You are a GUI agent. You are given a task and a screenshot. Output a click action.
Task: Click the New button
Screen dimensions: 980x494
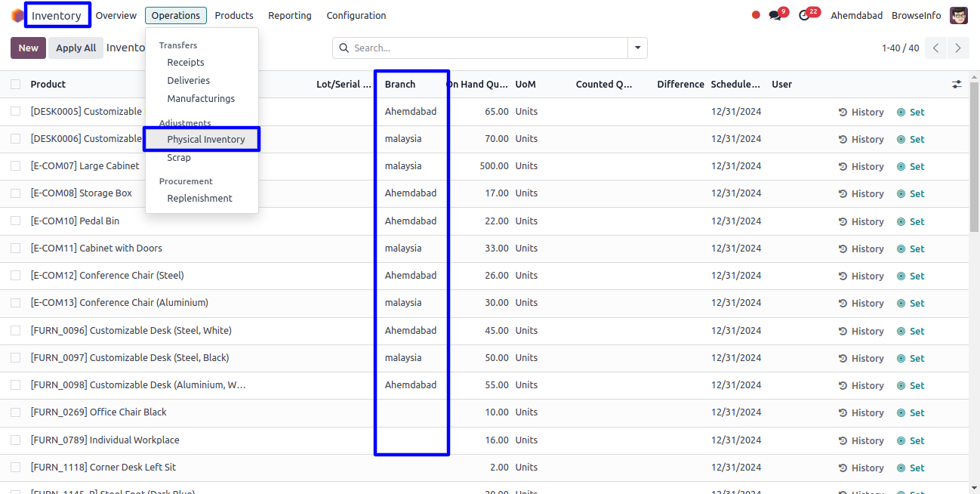click(29, 48)
